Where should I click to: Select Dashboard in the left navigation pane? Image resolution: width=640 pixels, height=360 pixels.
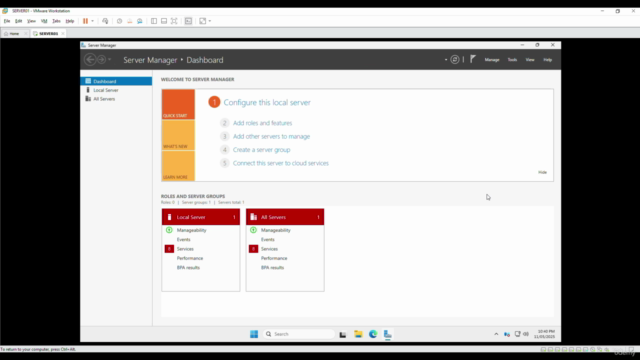tap(116, 81)
